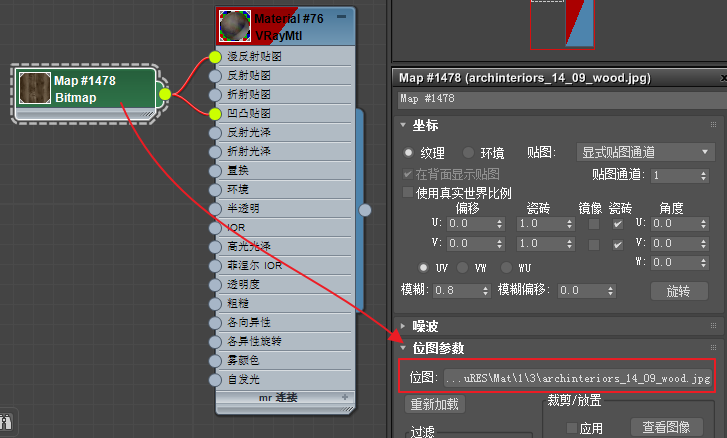The image size is (727, 438).
Task: Click the VRayMtl material preview sphere icon
Action: [x=235, y=26]
